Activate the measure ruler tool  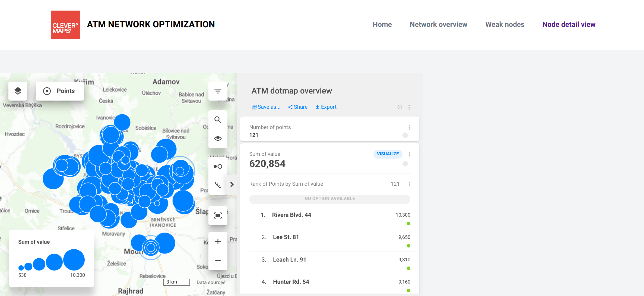click(218, 185)
